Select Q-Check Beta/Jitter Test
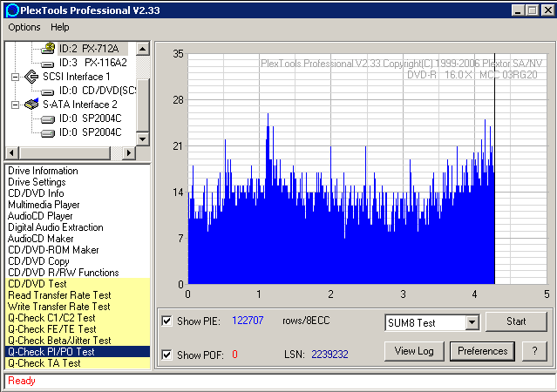 pos(78,341)
